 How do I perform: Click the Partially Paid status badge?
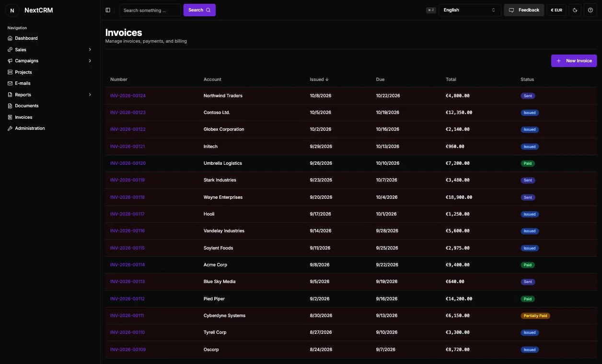pos(535,316)
